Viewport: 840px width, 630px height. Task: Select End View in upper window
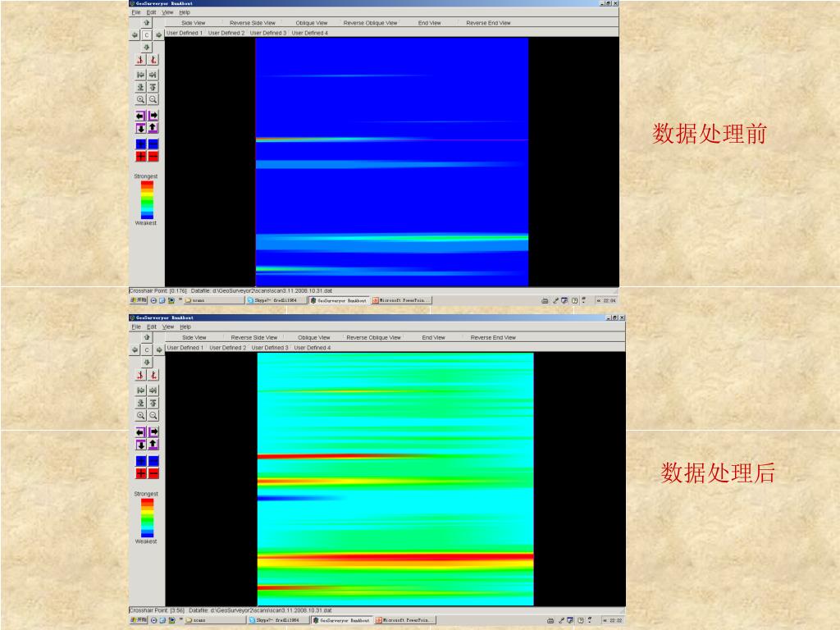pyautogui.click(x=430, y=23)
